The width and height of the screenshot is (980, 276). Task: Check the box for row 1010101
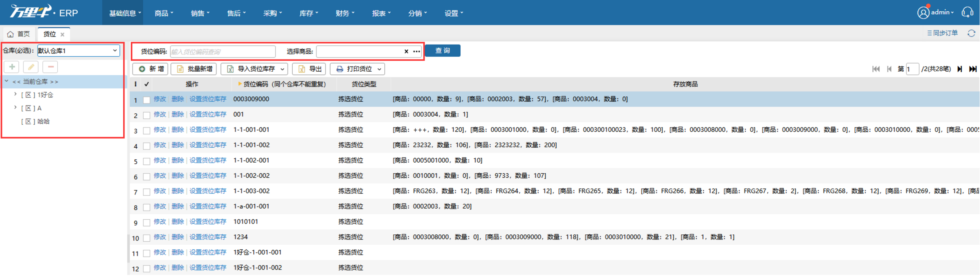[146, 223]
